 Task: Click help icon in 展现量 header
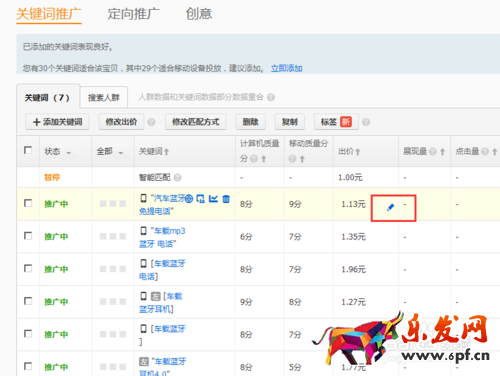point(433,152)
